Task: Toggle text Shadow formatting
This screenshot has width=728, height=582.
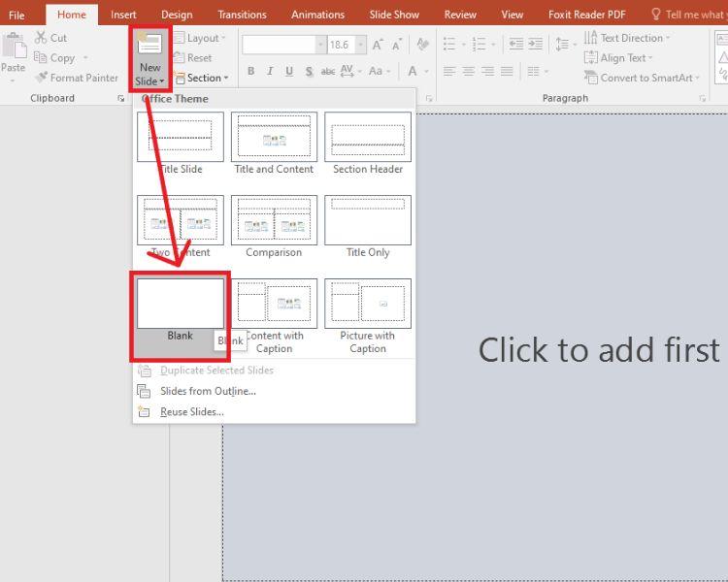Action: 310,71
